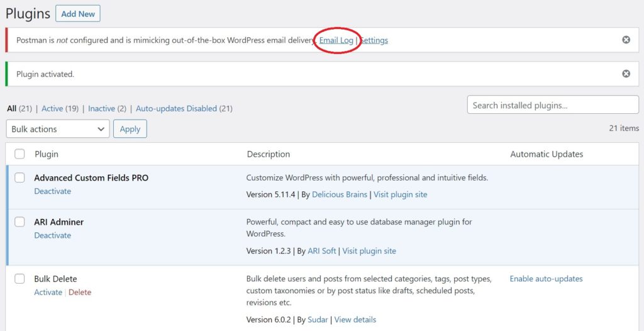Show Auto-updates Disabled plugins

point(176,109)
